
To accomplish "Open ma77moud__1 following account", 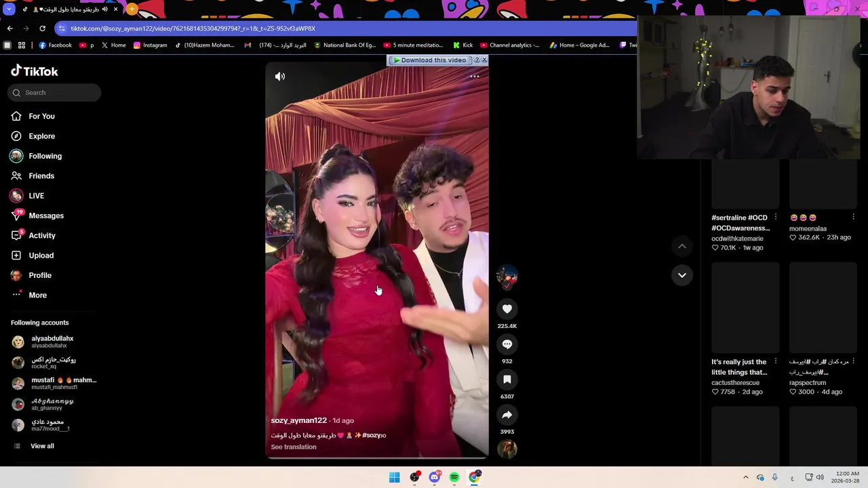I will [x=51, y=425].
